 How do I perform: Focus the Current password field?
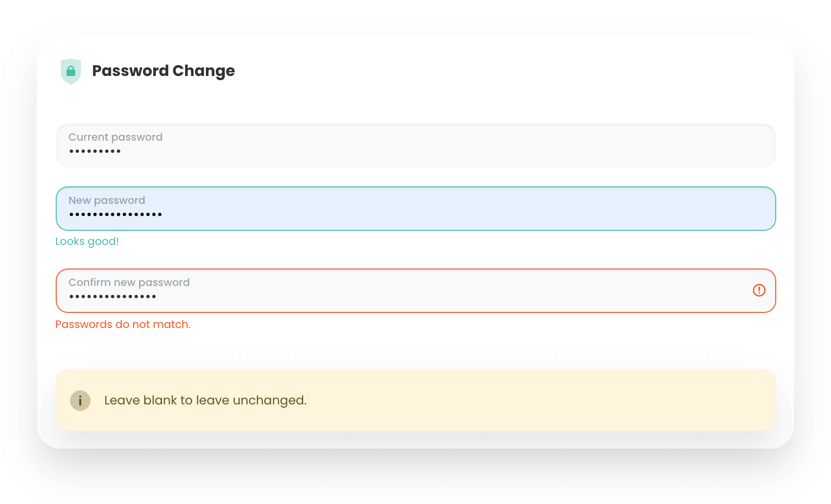[415, 145]
